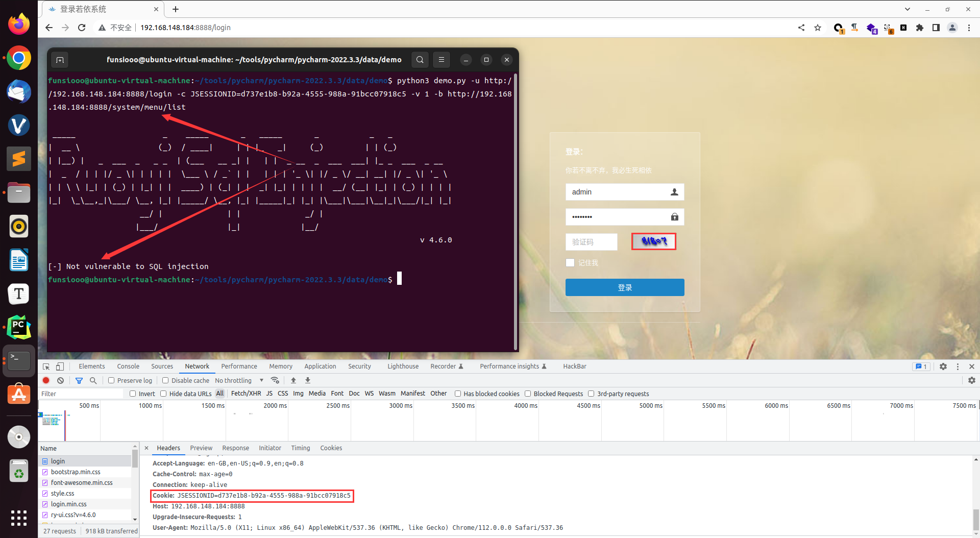Image resolution: width=980 pixels, height=538 pixels.
Task: Click the 验证码 captcha input field
Action: [592, 242]
